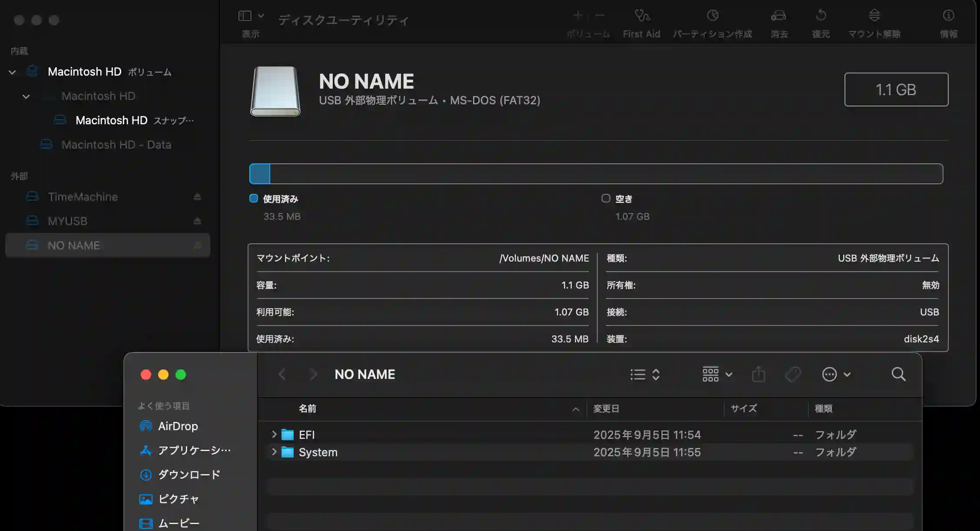The image size is (980, 531).
Task: Click the add volume plus icon
Action: coord(577,16)
